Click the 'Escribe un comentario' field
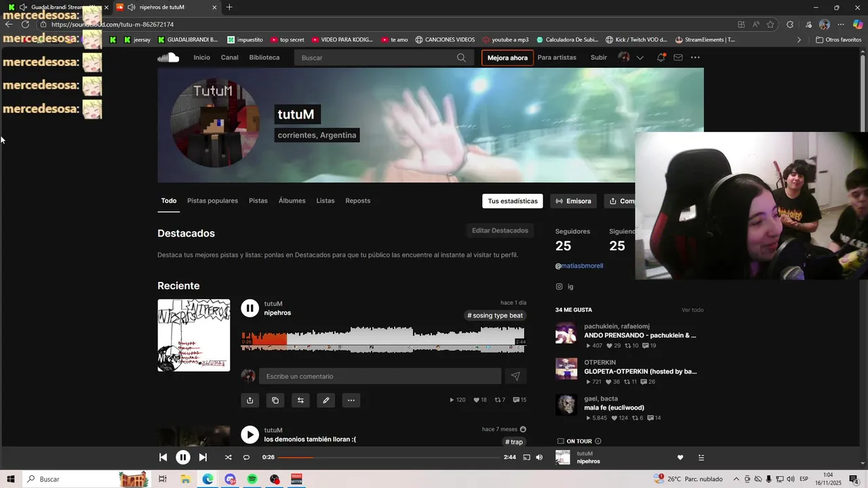 point(380,376)
